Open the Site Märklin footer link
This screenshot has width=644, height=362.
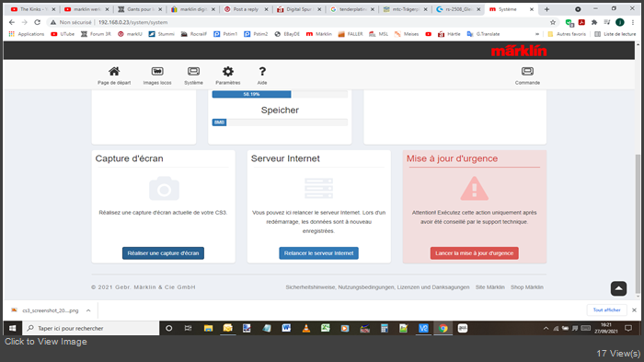pyautogui.click(x=490, y=287)
